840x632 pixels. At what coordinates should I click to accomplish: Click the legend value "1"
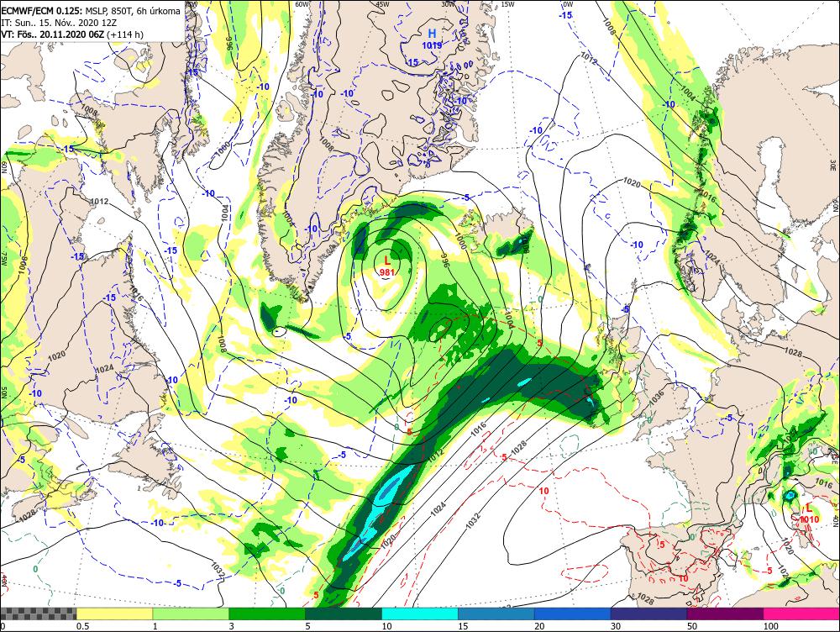(x=155, y=626)
